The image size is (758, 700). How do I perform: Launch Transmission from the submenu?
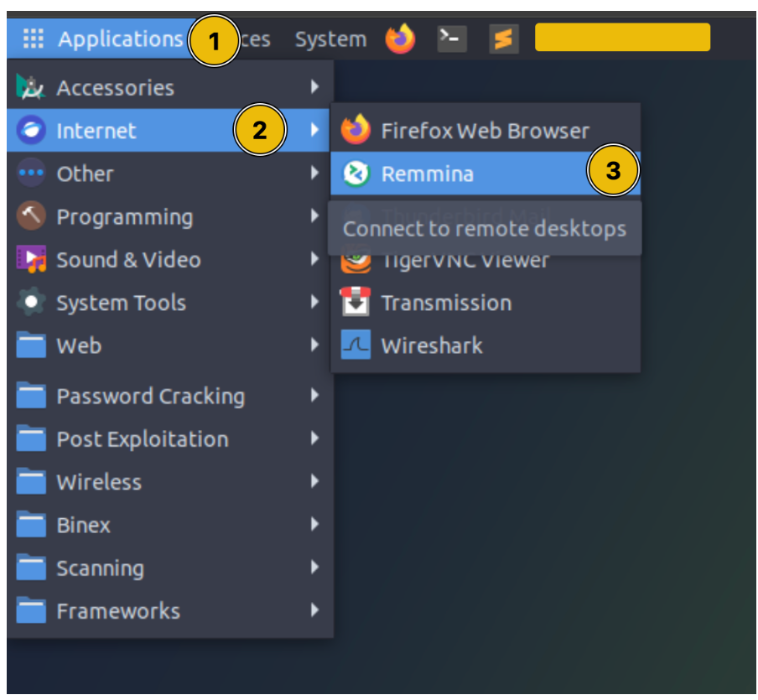485,303
